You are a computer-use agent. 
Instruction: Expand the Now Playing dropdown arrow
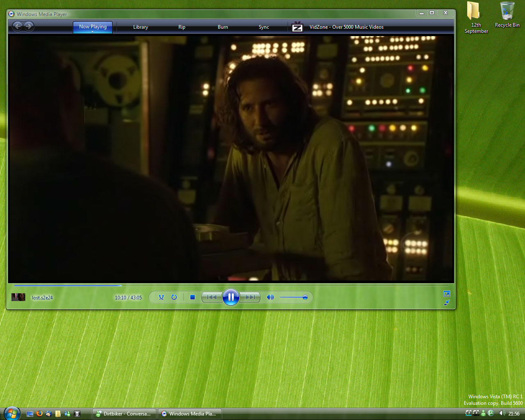[x=93, y=32]
